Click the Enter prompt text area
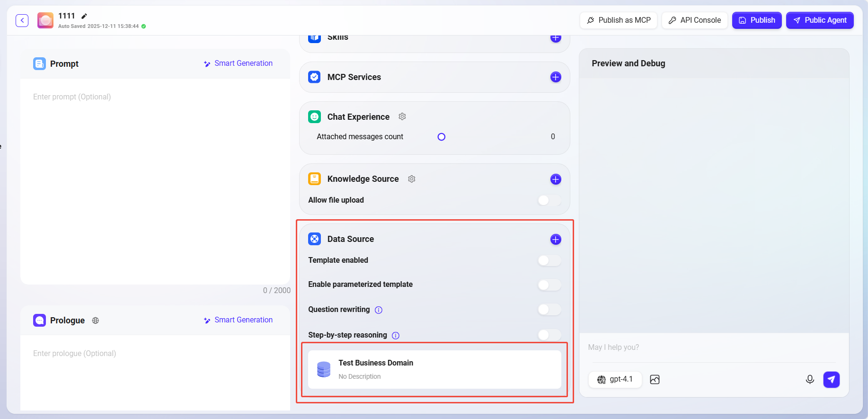The height and width of the screenshot is (419, 868). pos(155,180)
